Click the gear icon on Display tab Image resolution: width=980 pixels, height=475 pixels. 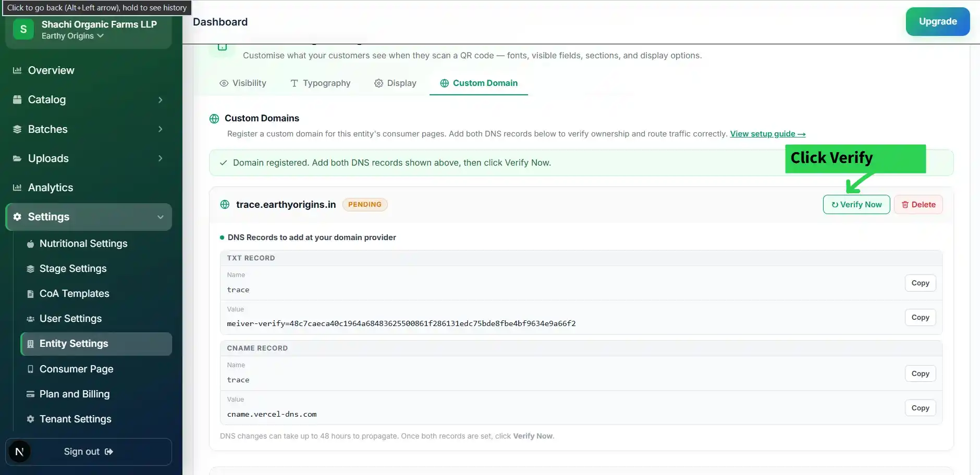tap(378, 83)
